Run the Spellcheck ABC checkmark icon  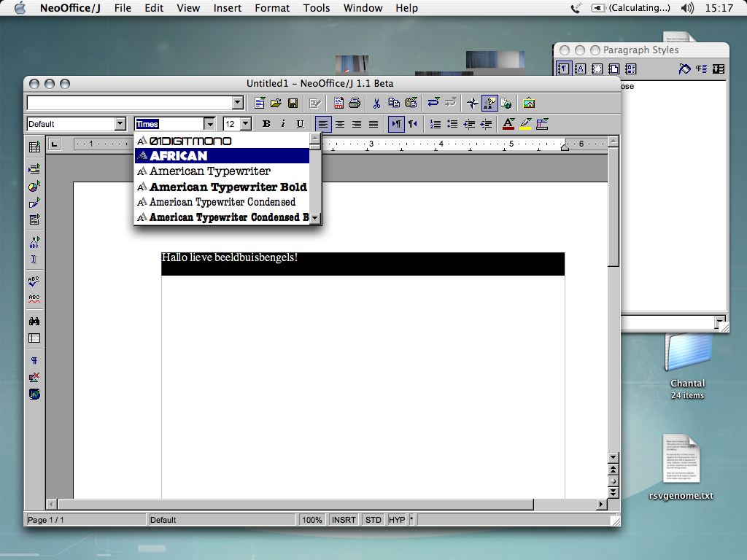pyautogui.click(x=34, y=281)
